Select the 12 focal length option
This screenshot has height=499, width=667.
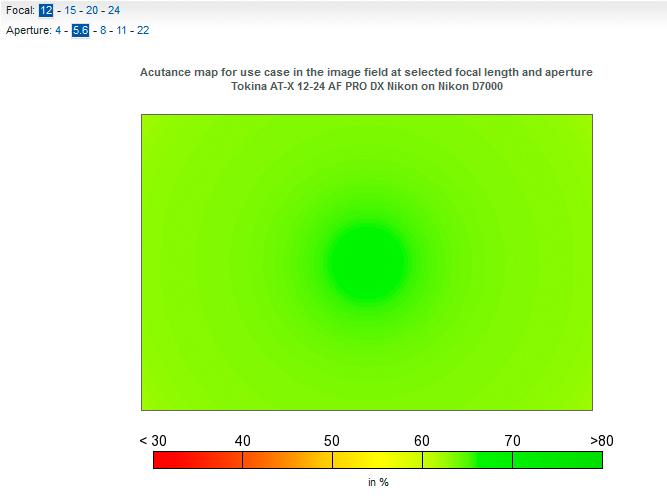click(x=46, y=10)
